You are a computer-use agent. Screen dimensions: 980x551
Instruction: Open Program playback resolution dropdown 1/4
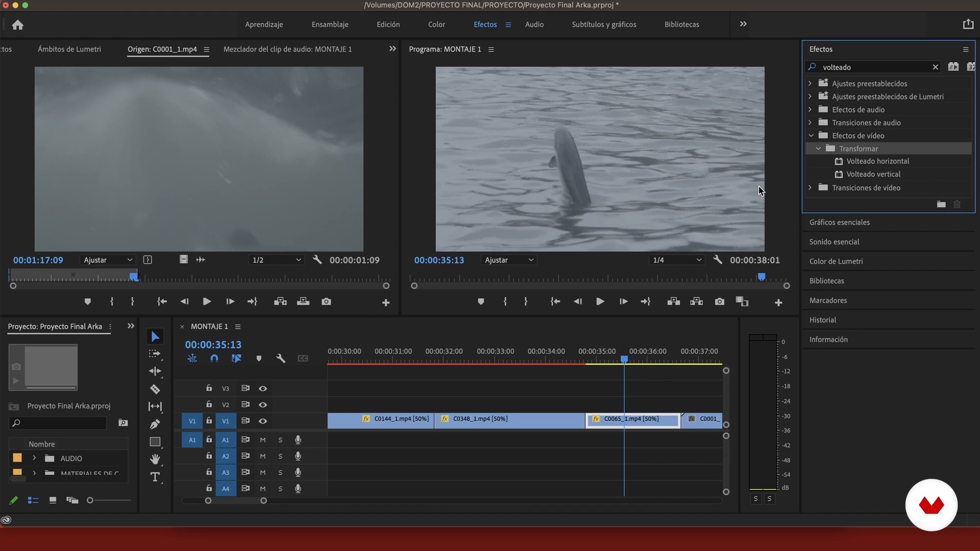[x=676, y=260]
